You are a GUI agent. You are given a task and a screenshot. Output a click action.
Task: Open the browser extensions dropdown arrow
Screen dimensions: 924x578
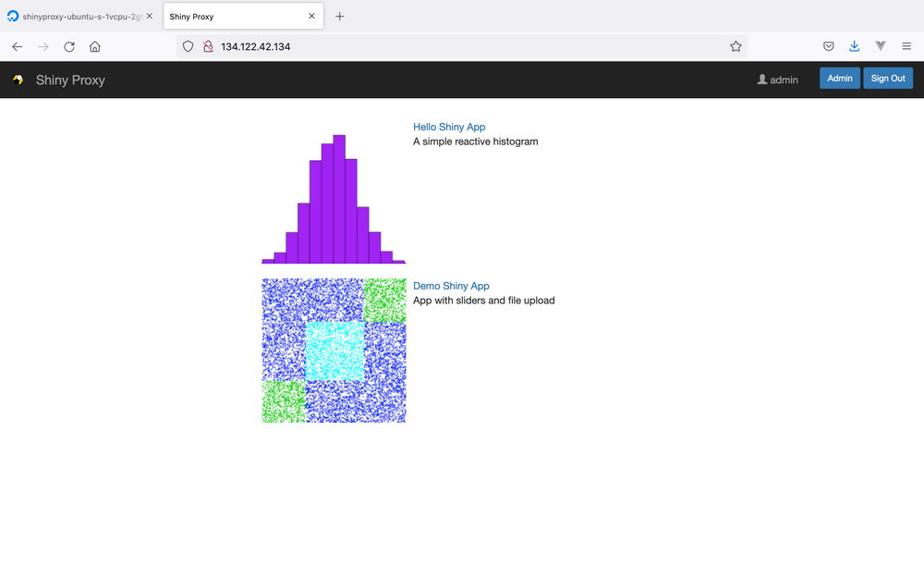click(879, 45)
